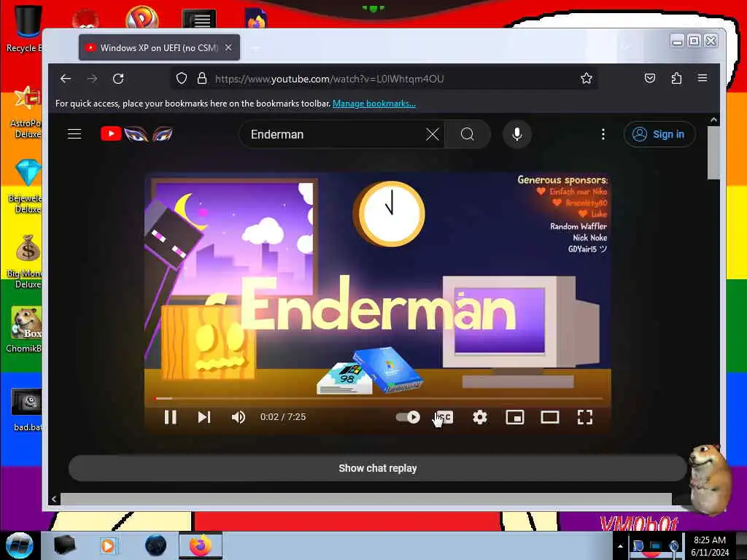Screen dimensions: 747x560
Task: Go forward one page in Firefox
Action: coord(93,79)
